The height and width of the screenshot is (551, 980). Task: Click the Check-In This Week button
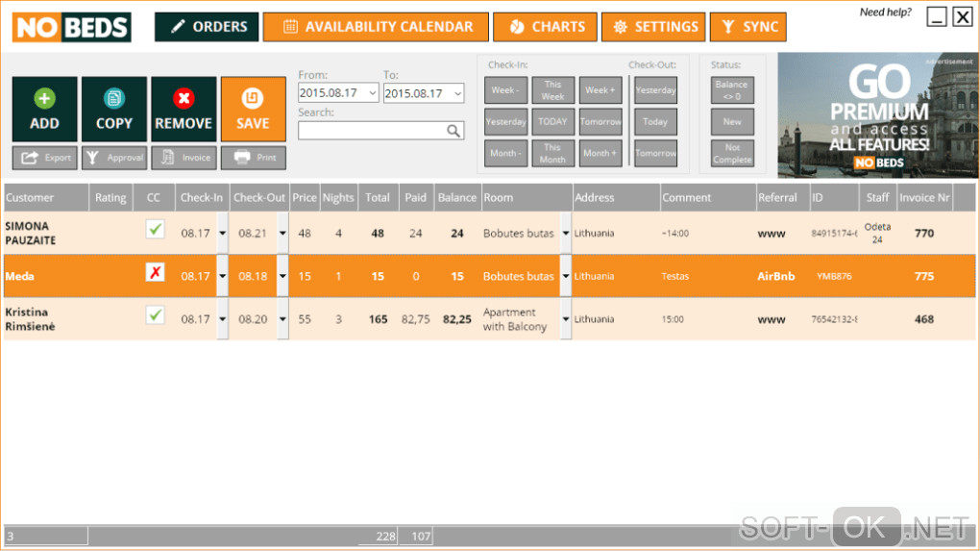click(552, 90)
